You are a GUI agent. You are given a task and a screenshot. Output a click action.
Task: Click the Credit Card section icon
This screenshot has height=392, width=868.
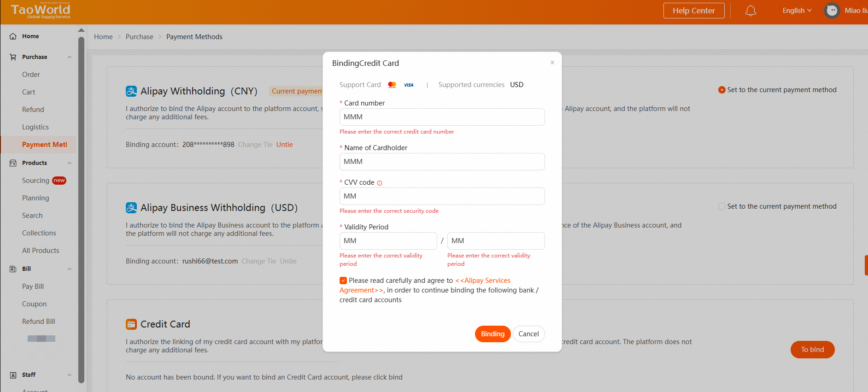(131, 324)
